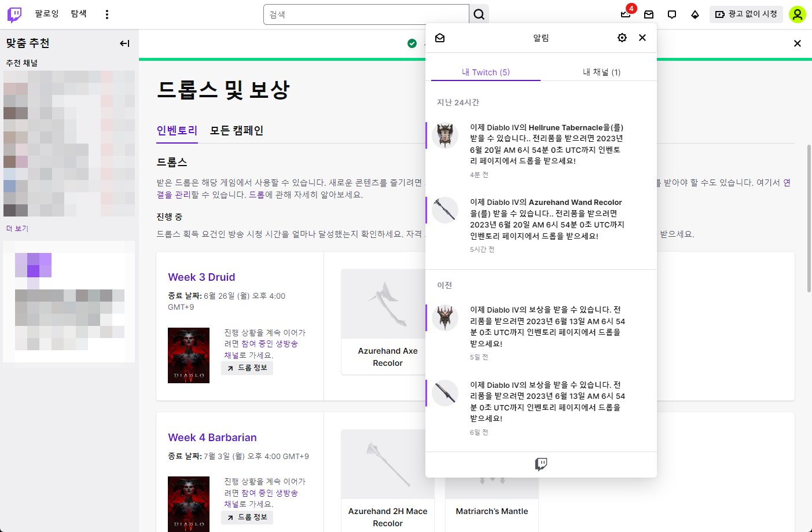Click the Matriarch's Mantle drop label

pos(492,512)
